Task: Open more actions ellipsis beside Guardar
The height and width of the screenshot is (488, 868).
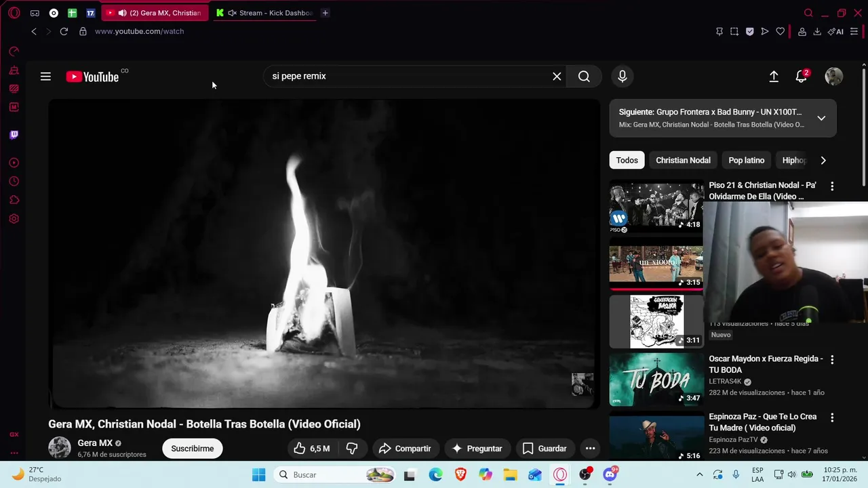Action: tap(590, 449)
